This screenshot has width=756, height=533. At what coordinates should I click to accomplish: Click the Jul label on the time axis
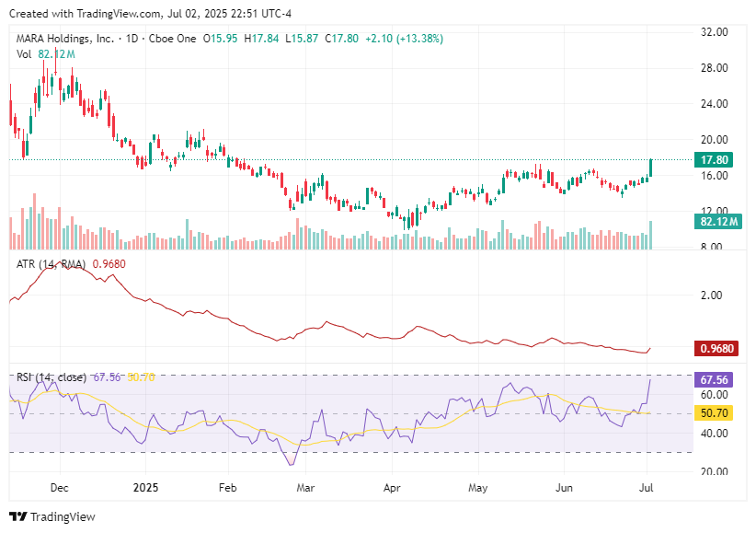click(646, 488)
